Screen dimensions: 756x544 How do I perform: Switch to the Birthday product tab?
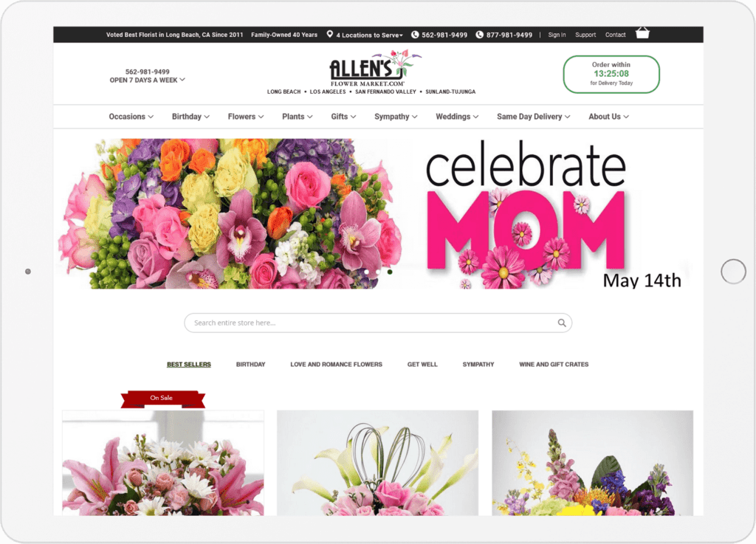click(x=251, y=365)
